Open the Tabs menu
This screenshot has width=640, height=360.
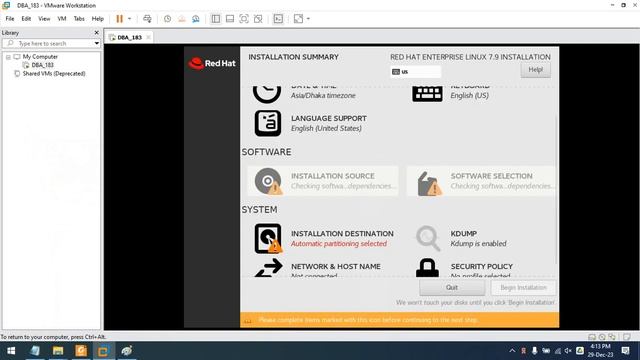point(79,19)
